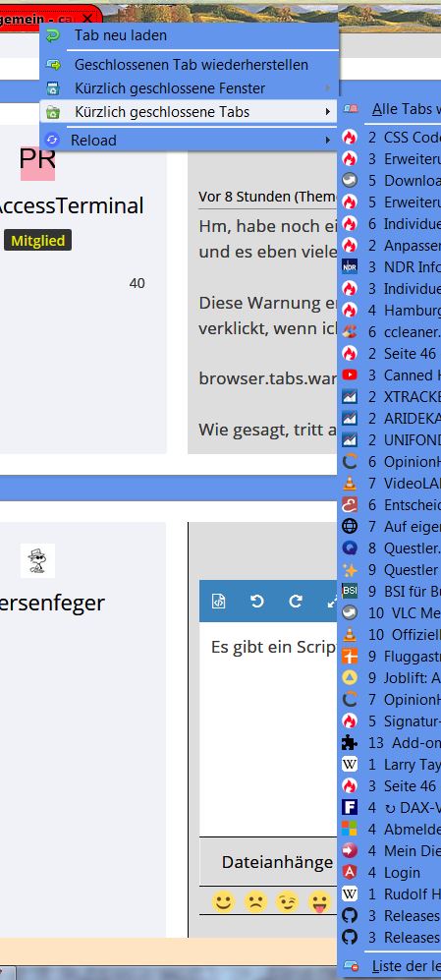
Task: Click puzzle piece icon of '13 Add-on' entry
Action: [350, 742]
